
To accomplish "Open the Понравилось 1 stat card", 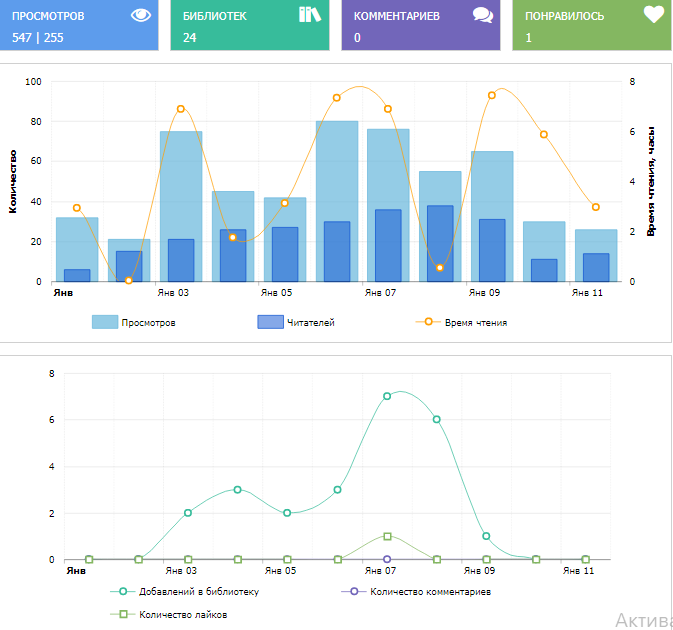I will click(591, 25).
